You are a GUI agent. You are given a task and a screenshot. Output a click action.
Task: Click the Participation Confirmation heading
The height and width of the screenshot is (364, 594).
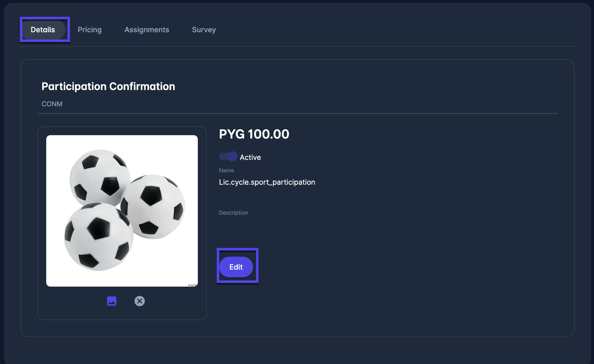[108, 86]
